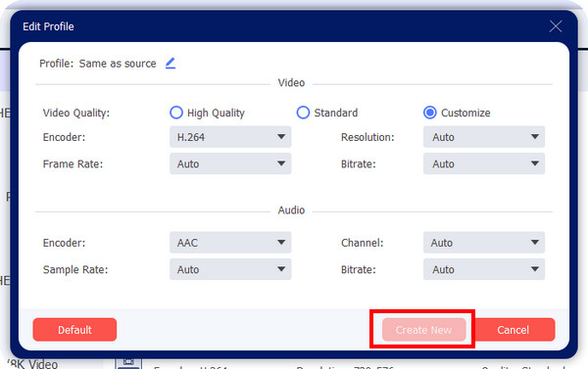
Task: Close the Edit Profile dialog
Action: tap(555, 26)
